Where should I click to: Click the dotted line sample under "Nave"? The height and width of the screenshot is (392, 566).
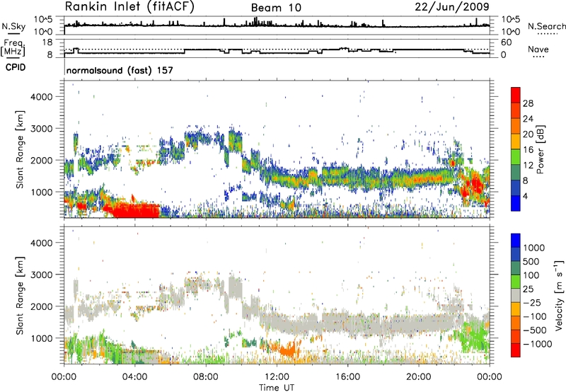(x=538, y=57)
